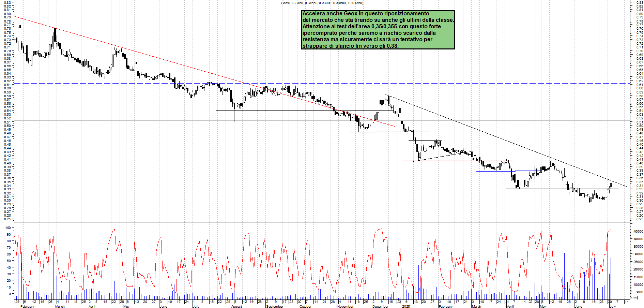Click the 50 oscillator scale label
Viewport: 644px width, 308px height.
click(x=9, y=261)
